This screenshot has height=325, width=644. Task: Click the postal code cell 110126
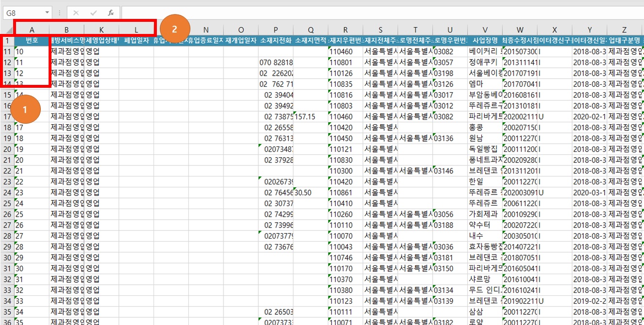[345, 73]
